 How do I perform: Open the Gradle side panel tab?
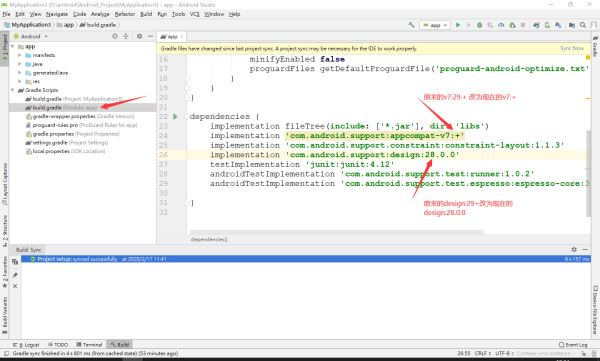click(x=595, y=46)
